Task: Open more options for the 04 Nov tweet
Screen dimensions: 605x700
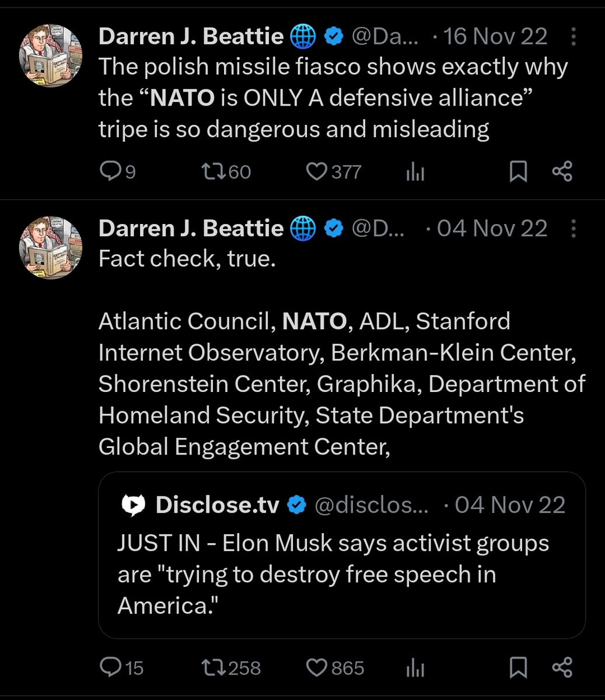Action: coord(573,229)
